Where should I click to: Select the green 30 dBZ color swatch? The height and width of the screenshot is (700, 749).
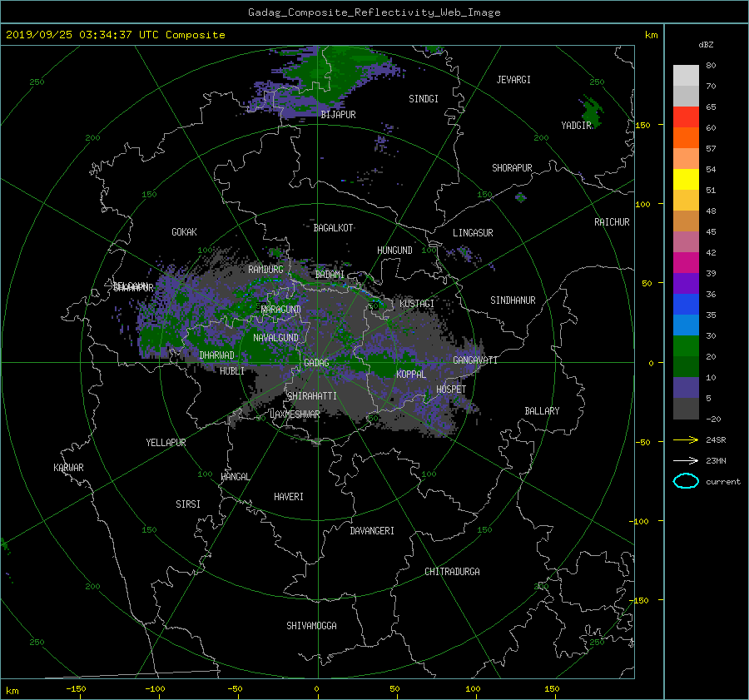click(x=686, y=346)
